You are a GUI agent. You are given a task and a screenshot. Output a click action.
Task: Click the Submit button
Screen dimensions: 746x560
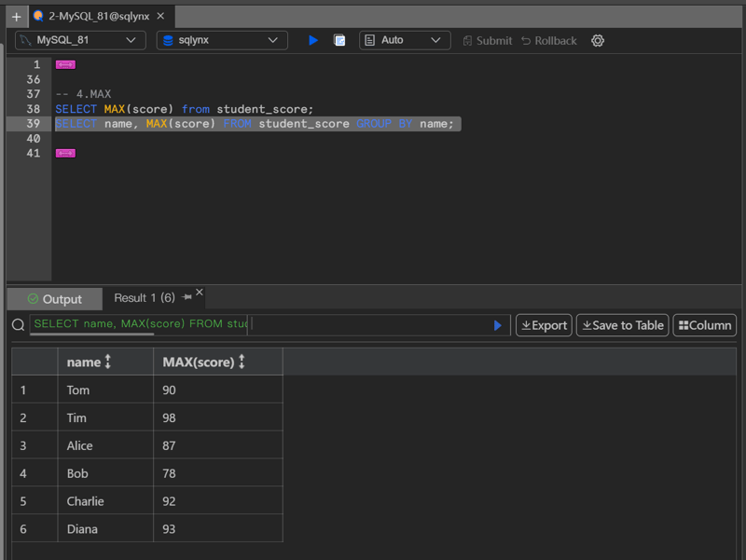coord(488,41)
